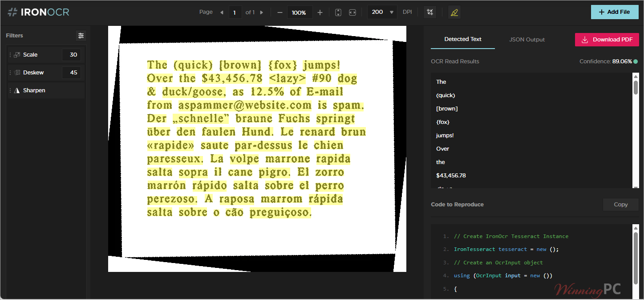
Task: Click detected word 'jumps!' in results
Action: 445,136
